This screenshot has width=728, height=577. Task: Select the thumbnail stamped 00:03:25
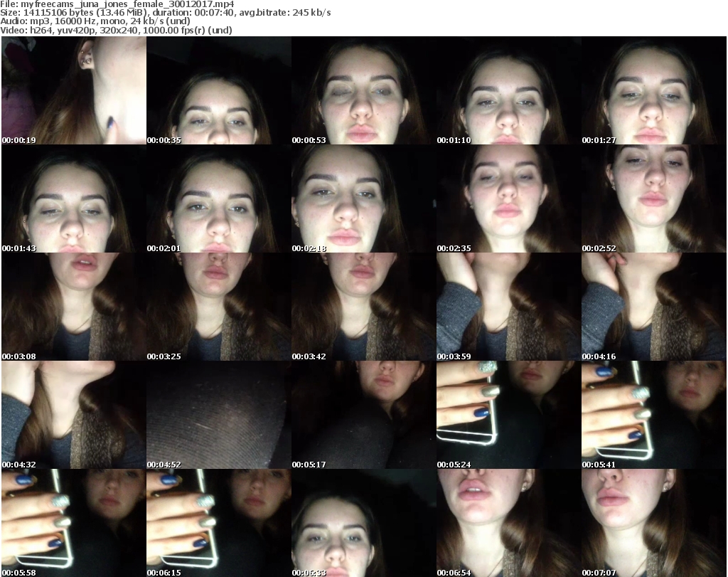click(219, 307)
